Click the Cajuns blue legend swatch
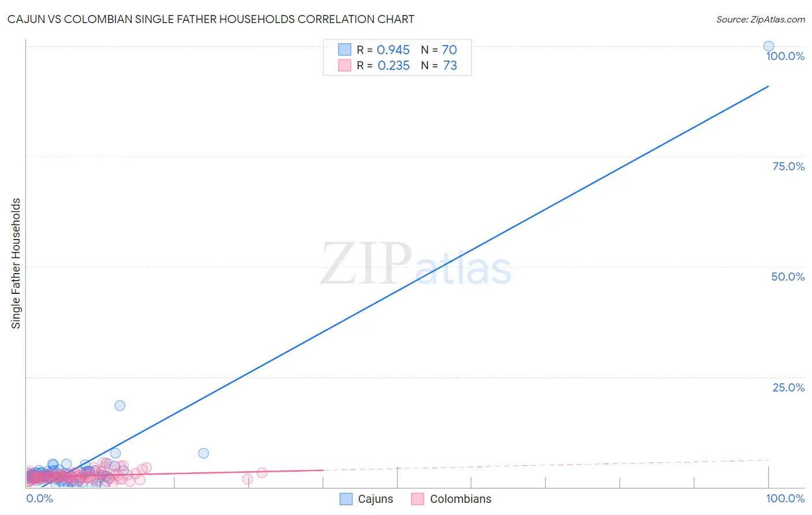The image size is (812, 515). pos(346,499)
